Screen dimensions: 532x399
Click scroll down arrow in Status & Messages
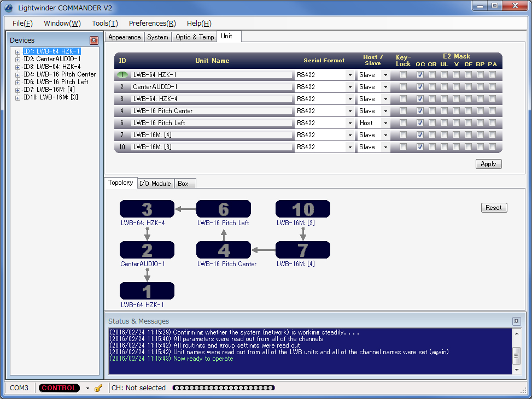tap(516, 370)
